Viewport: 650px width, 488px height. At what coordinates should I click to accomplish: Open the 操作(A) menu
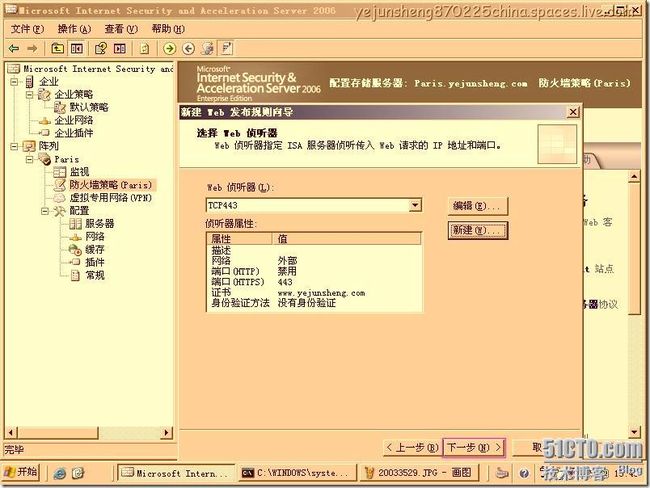click(74, 29)
